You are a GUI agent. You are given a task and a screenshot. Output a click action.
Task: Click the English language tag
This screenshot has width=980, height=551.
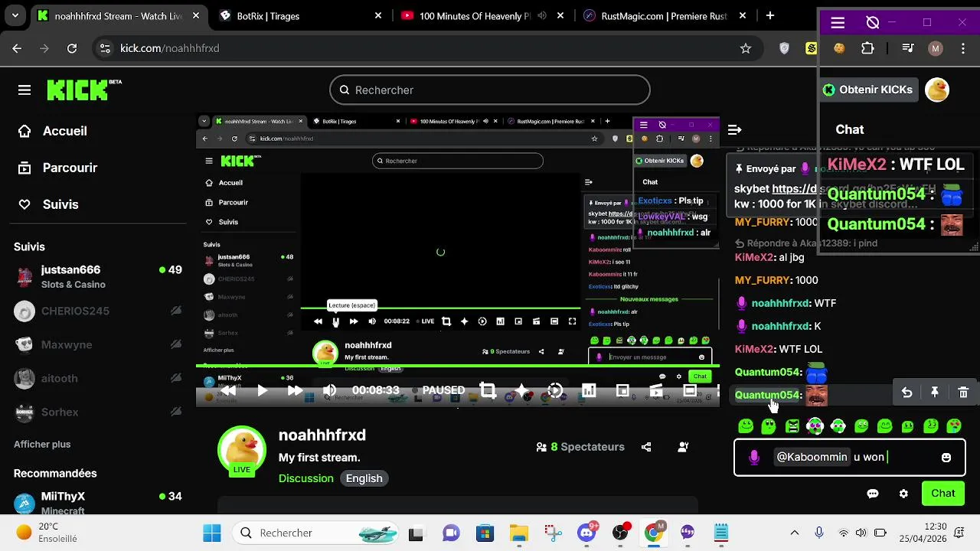(364, 478)
